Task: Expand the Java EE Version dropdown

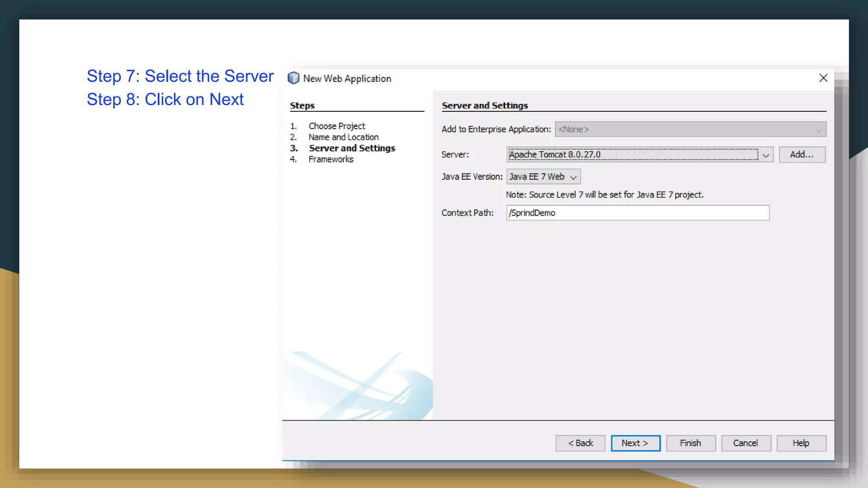Action: tap(573, 177)
